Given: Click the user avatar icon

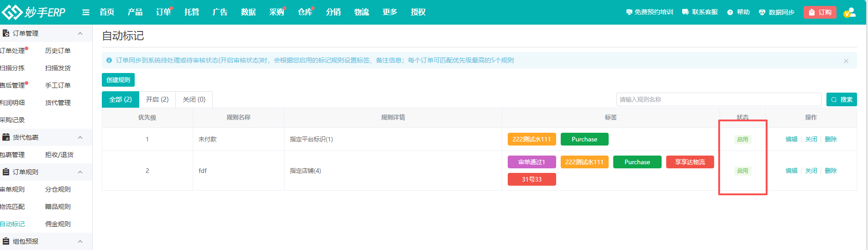Looking at the screenshot, I should 849,12.
